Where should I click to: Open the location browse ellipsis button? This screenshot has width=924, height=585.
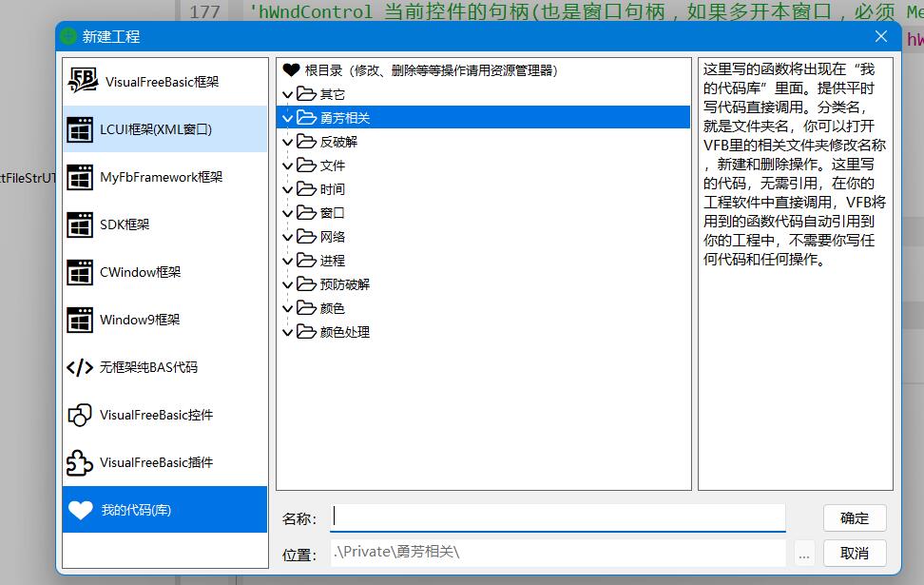(804, 553)
